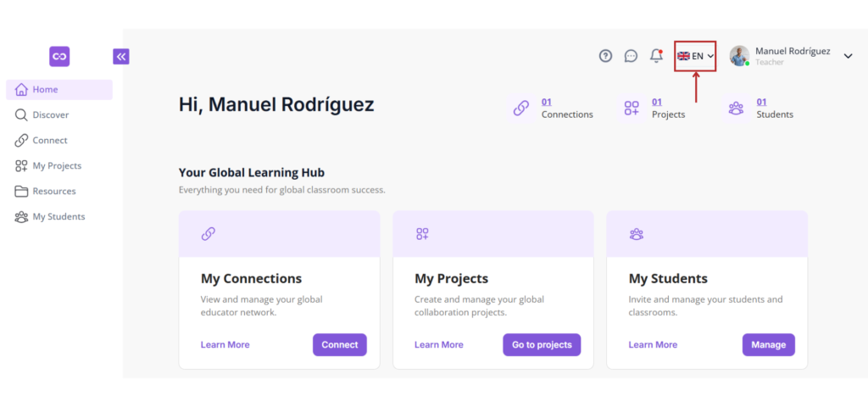Click the purple infinity logo icon
The width and height of the screenshot is (868, 407).
pos(59,57)
